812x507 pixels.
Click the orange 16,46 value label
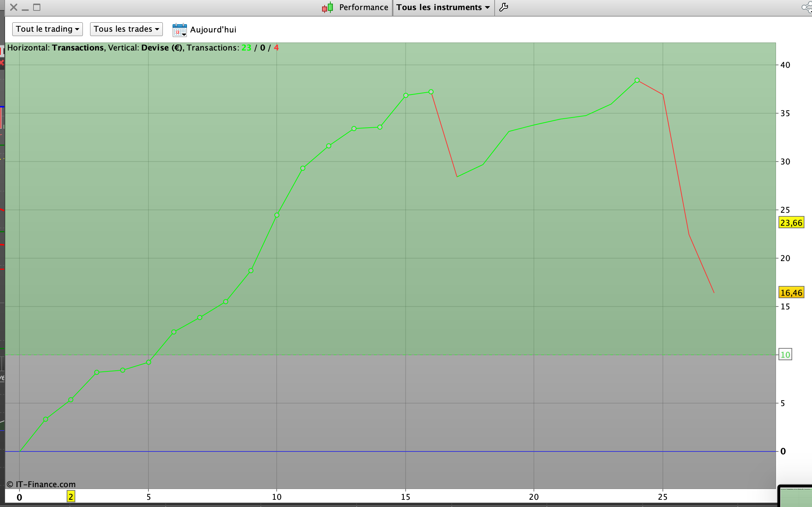coord(791,292)
